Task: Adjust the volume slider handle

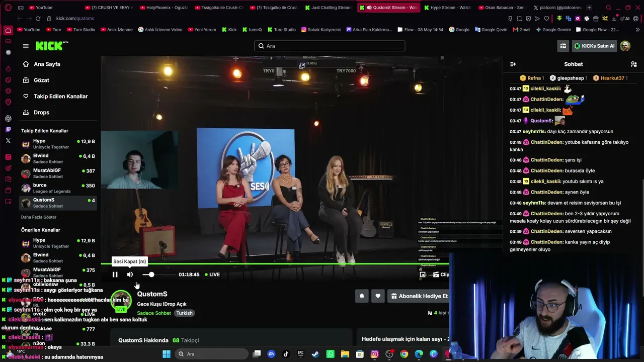Action: tap(151, 275)
